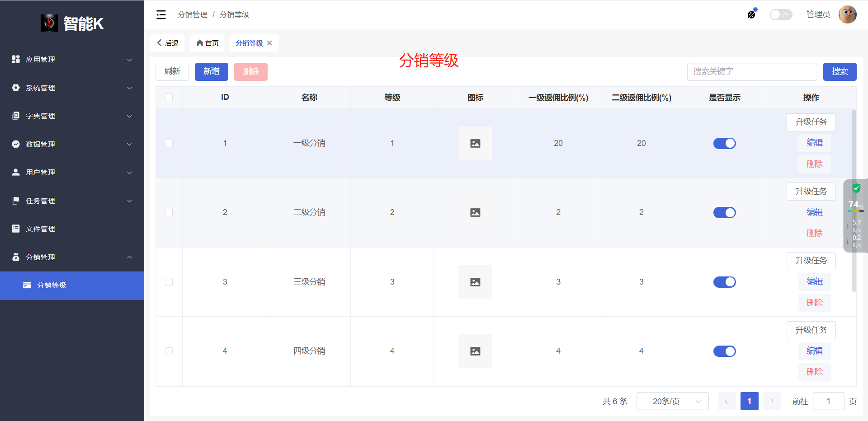Switch the light/dark theme slider
868x421 pixels.
coord(781,14)
